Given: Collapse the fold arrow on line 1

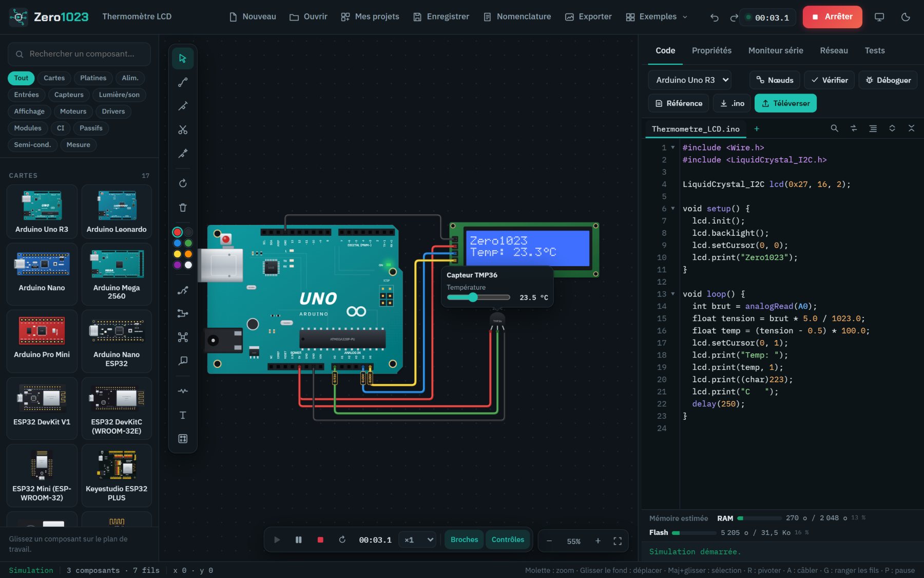Looking at the screenshot, I should (x=673, y=147).
